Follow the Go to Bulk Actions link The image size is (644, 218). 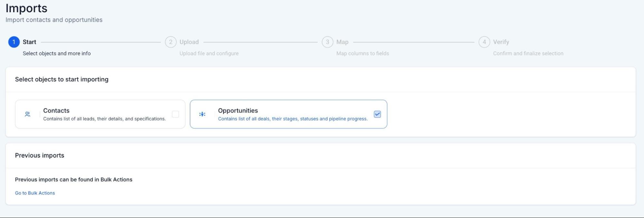(x=35, y=193)
